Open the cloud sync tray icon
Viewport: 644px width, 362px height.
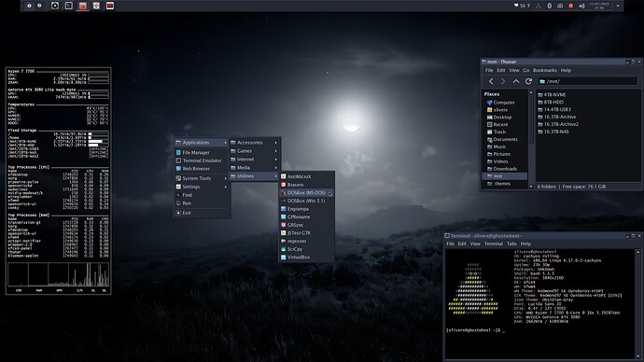pos(560,6)
